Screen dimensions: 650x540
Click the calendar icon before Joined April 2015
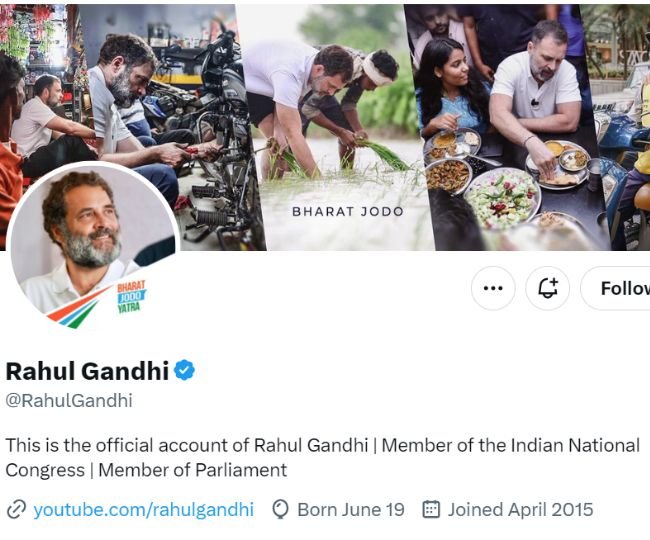coord(431,510)
